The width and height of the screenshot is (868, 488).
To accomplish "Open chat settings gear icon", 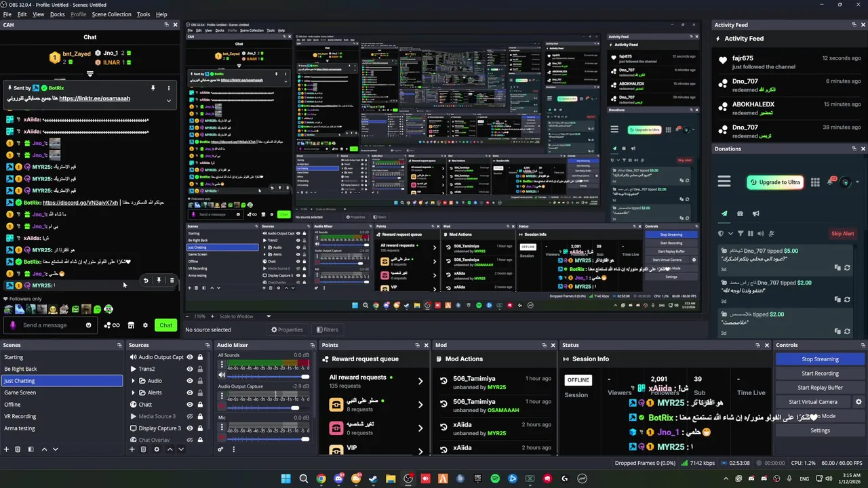I will pos(144,325).
